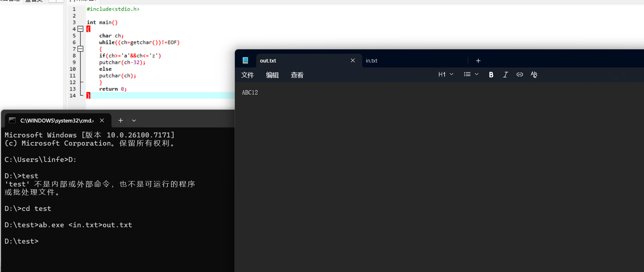Click the cd test command line
This screenshot has height=272, width=644.
tap(28, 208)
